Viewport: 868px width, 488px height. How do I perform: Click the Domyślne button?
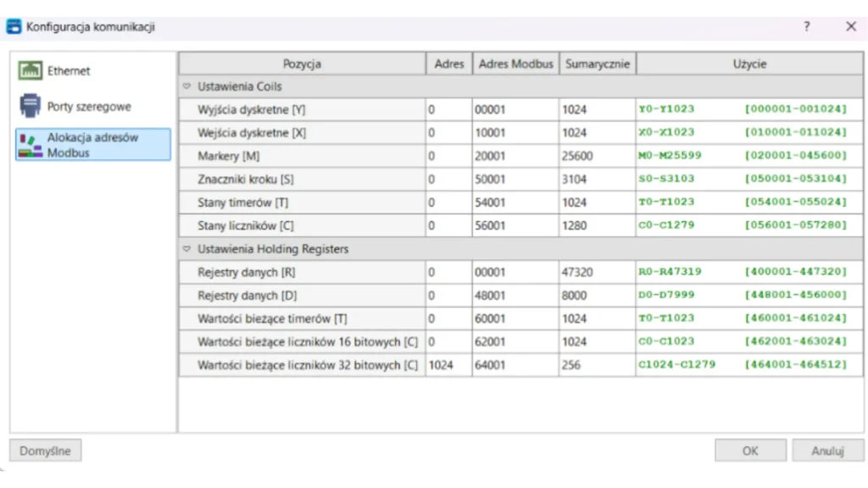pyautogui.click(x=46, y=451)
